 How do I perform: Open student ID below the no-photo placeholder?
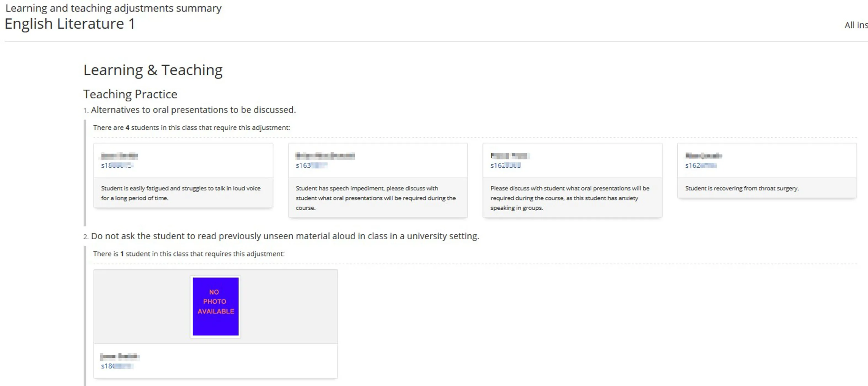click(117, 366)
